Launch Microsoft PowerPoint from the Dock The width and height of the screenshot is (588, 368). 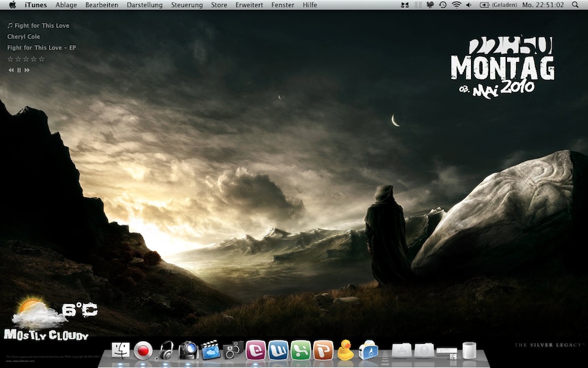pos(323,350)
